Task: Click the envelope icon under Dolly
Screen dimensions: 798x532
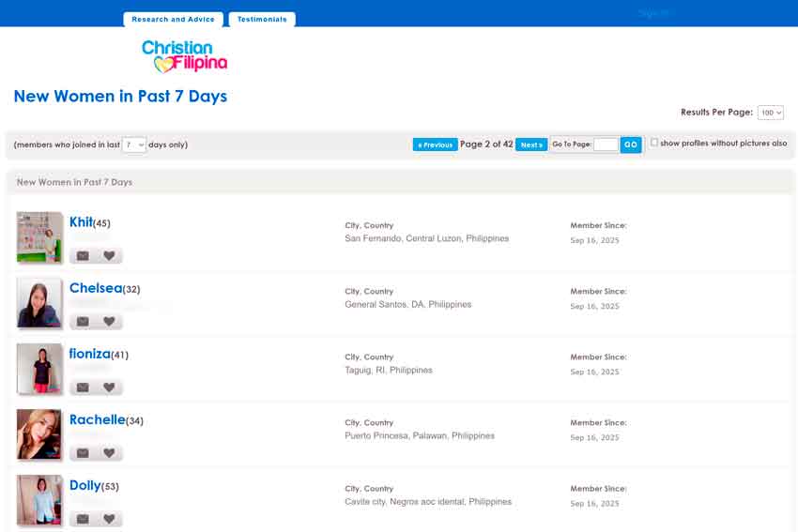Action: tap(83, 519)
